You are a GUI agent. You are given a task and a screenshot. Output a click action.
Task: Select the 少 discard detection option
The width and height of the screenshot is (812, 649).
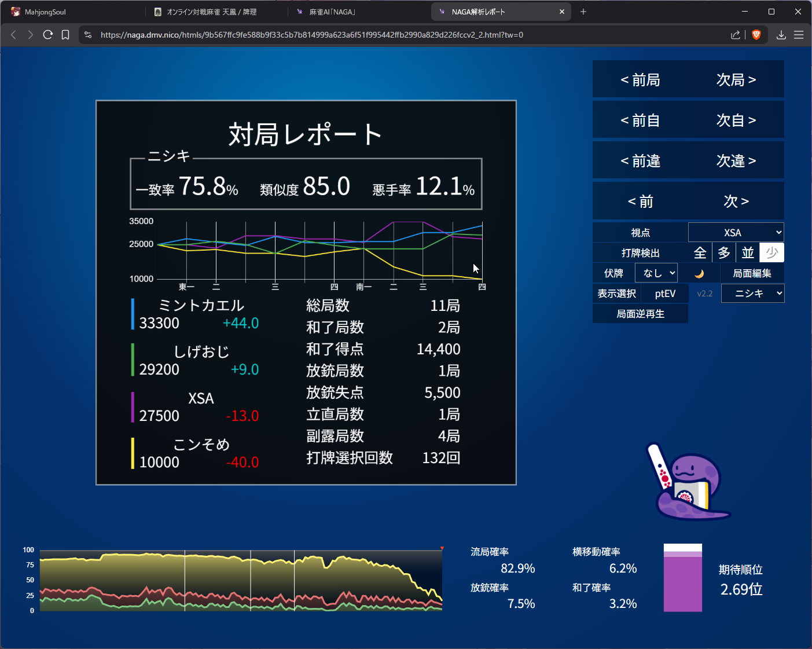click(771, 253)
